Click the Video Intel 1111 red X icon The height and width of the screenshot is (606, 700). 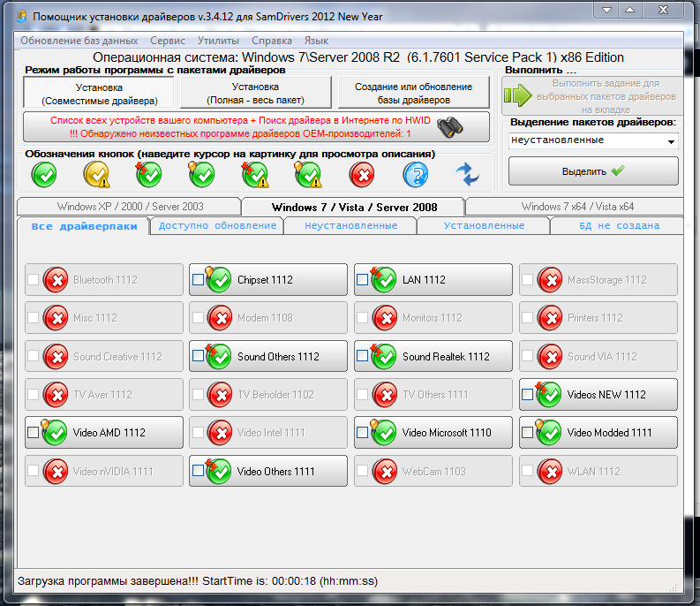point(220,433)
